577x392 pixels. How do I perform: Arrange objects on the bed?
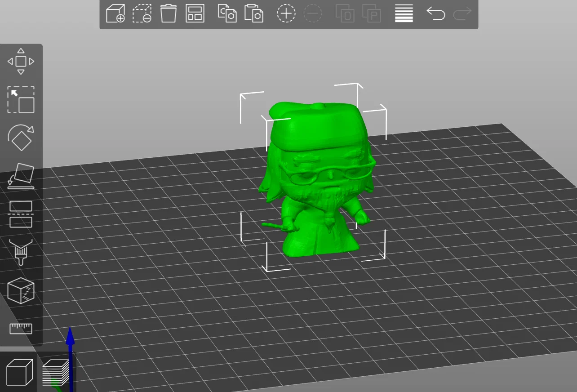pos(195,13)
